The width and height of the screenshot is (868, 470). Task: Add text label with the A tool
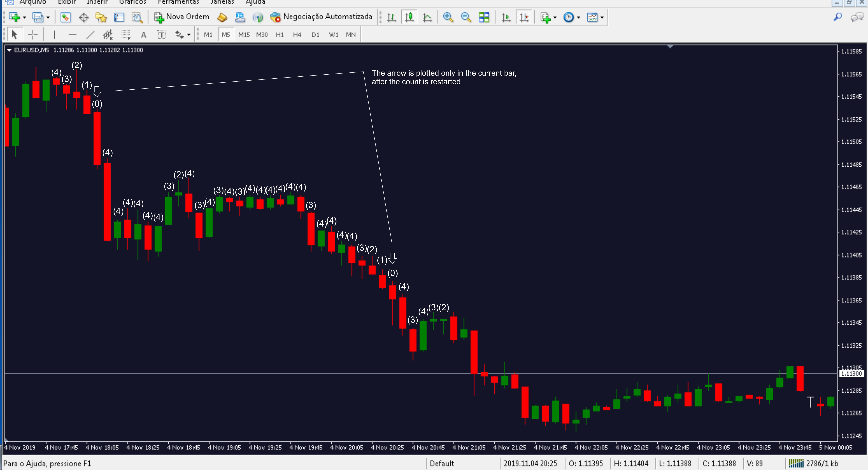point(144,34)
